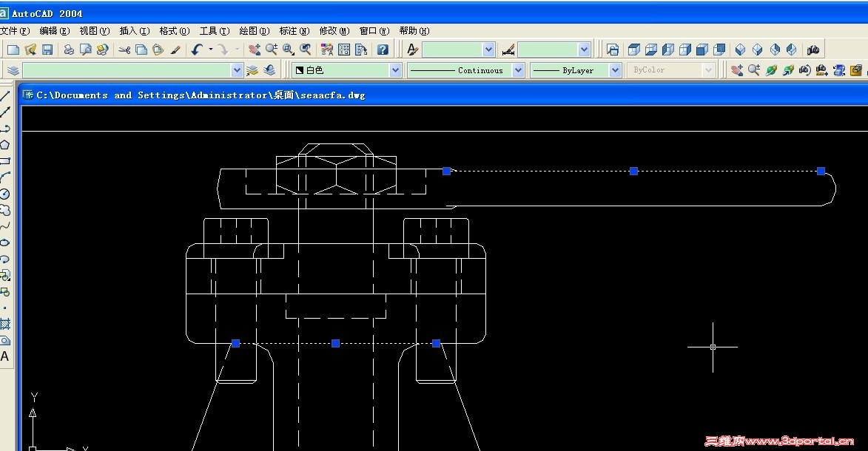This screenshot has width=868, height=451.
Task: Click the Copy to clipboard icon
Action: [x=141, y=50]
